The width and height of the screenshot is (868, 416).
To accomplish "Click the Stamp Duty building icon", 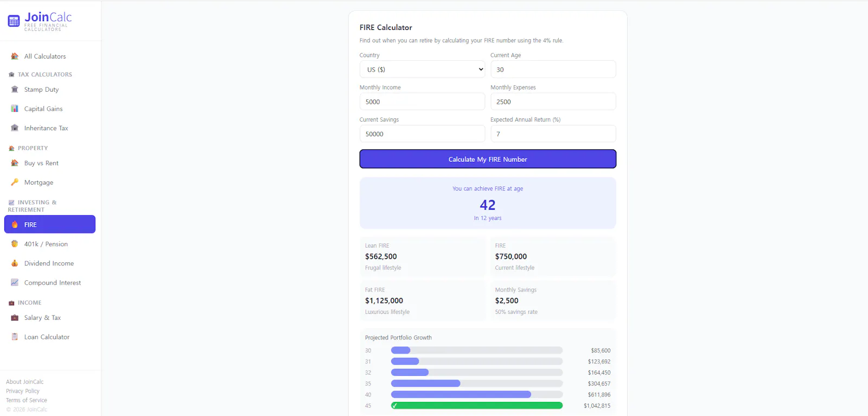I will click(x=15, y=90).
